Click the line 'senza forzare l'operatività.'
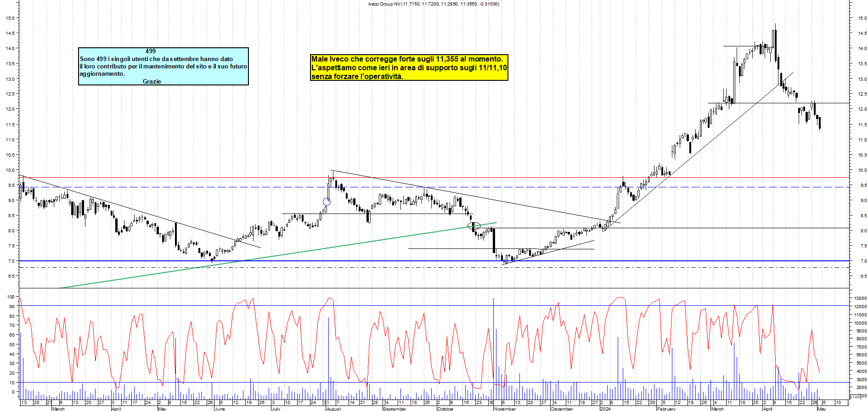The height and width of the screenshot is (411, 868). [x=357, y=76]
